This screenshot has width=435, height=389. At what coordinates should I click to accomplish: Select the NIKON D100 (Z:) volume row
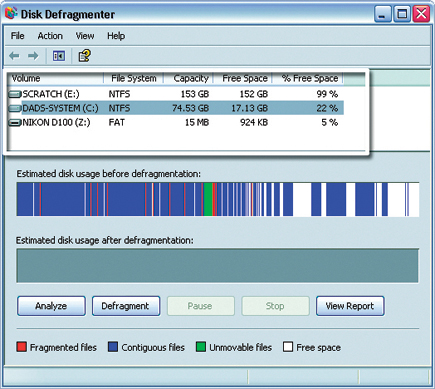[x=176, y=123]
